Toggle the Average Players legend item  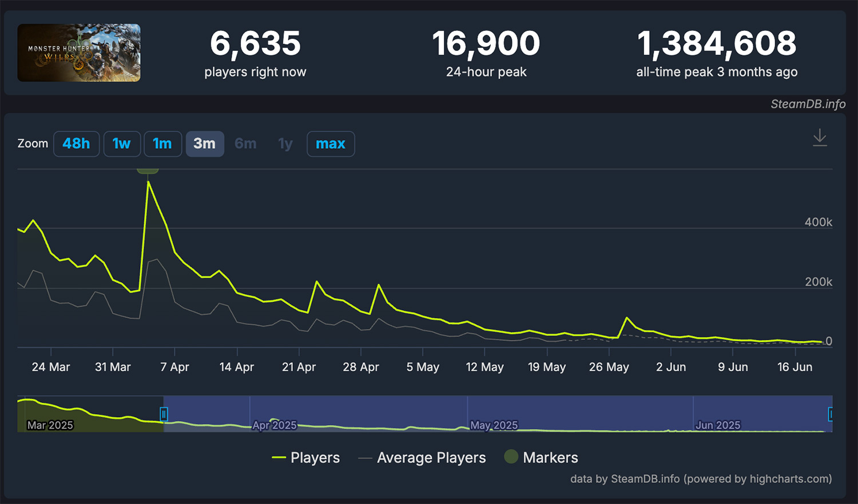tap(422, 458)
